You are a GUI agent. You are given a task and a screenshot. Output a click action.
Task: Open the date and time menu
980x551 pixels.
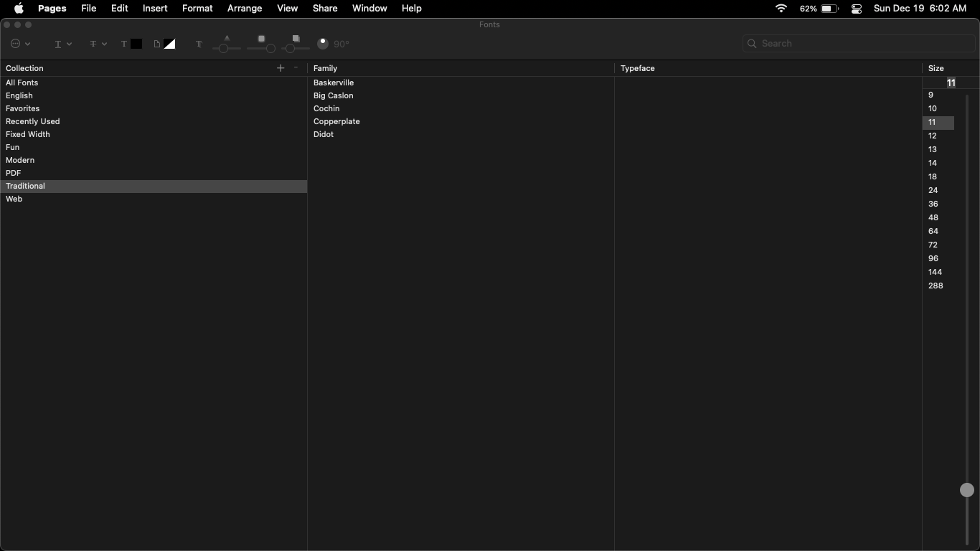[x=920, y=9]
